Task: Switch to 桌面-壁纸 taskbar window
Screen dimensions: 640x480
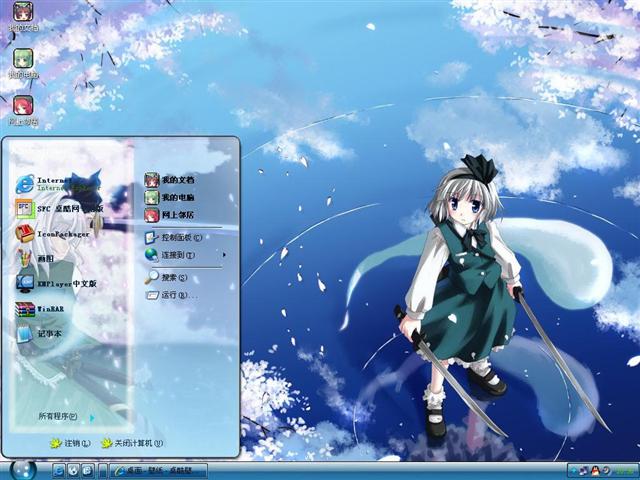Action: click(158, 471)
